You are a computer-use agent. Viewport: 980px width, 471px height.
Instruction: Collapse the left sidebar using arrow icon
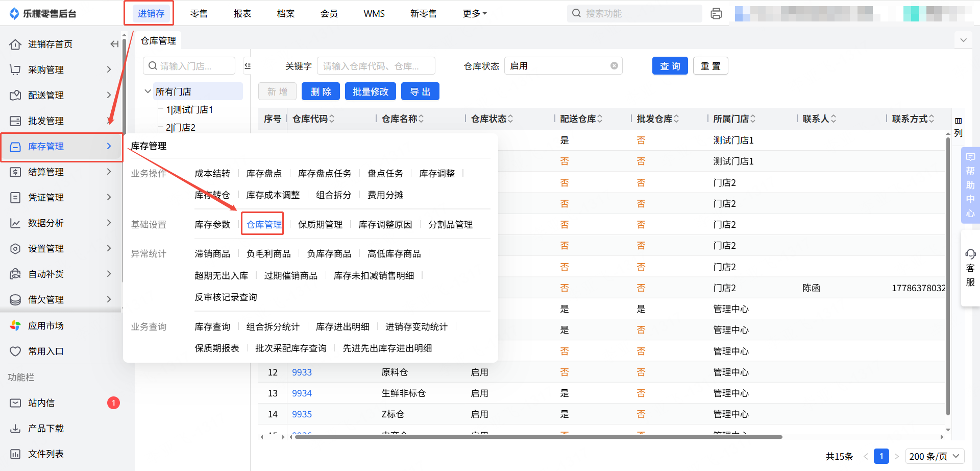[x=114, y=44]
